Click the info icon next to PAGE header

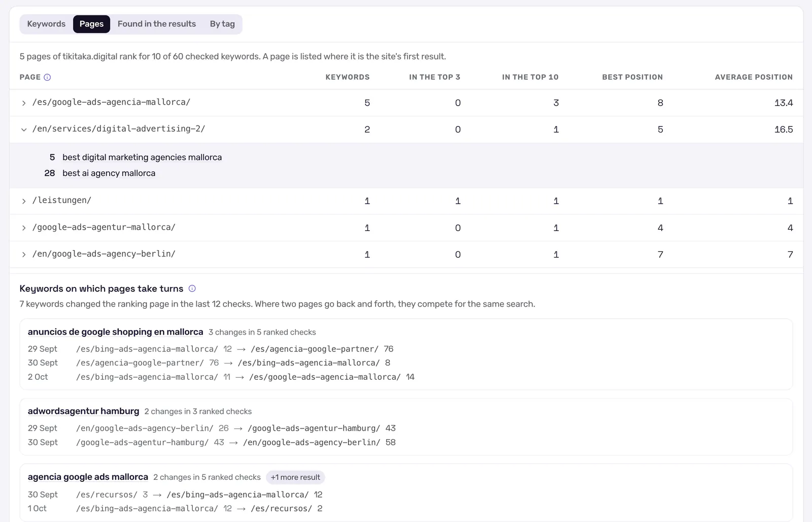click(x=47, y=77)
